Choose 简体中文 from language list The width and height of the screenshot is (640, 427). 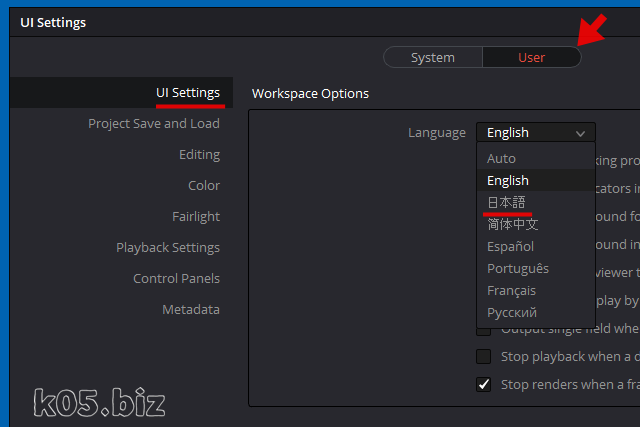pos(512,225)
